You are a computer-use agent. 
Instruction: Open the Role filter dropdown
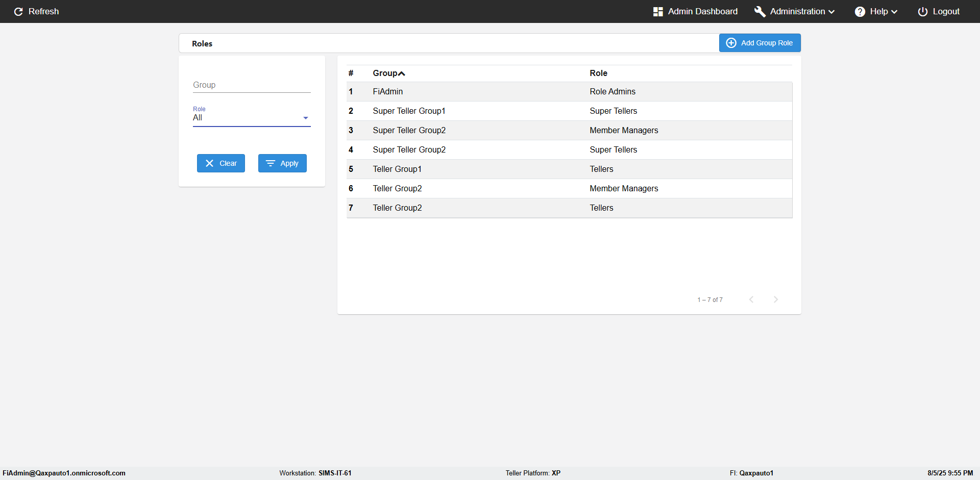(x=252, y=118)
